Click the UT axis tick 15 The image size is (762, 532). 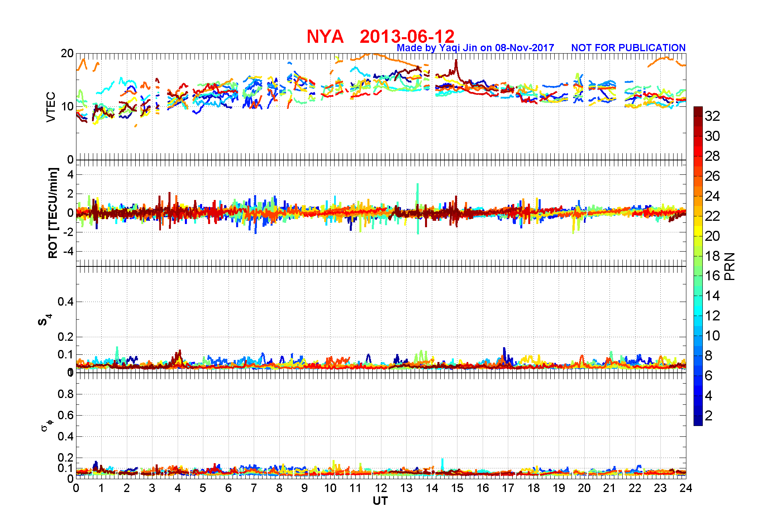pos(457,488)
